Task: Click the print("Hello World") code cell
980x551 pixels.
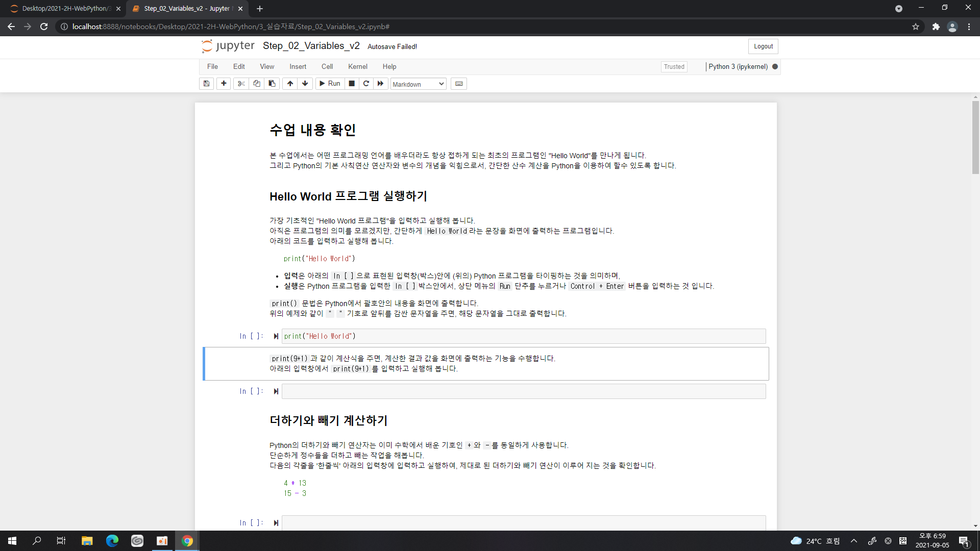Action: click(524, 336)
